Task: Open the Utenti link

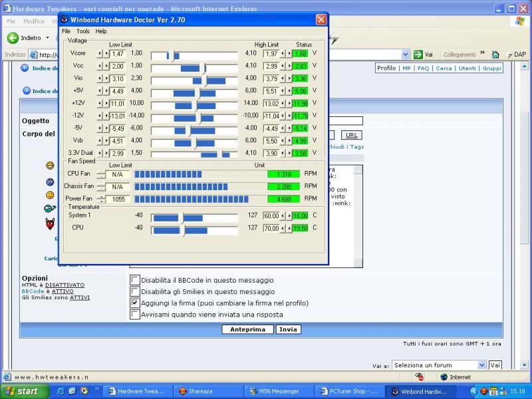Action: point(467,68)
